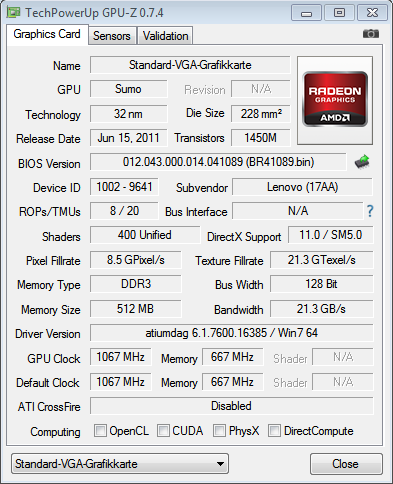Image resolution: width=393 pixels, height=484 pixels.
Task: Click the Bus Interface question mark
Action: (370, 211)
